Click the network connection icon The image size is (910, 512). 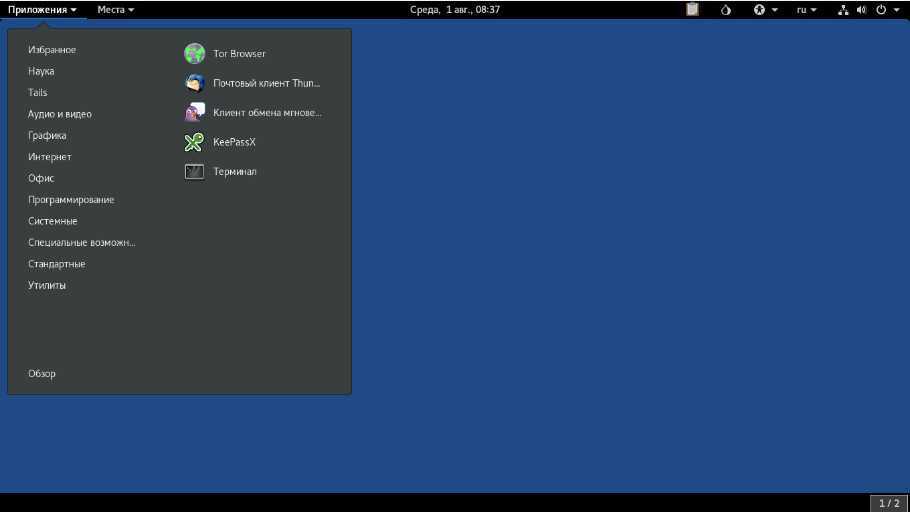click(x=842, y=10)
